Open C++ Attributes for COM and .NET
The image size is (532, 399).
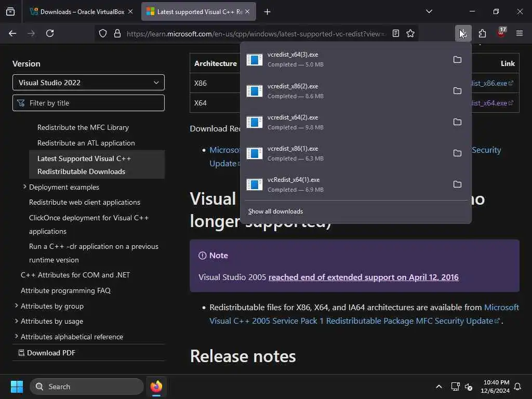pyautogui.click(x=75, y=275)
